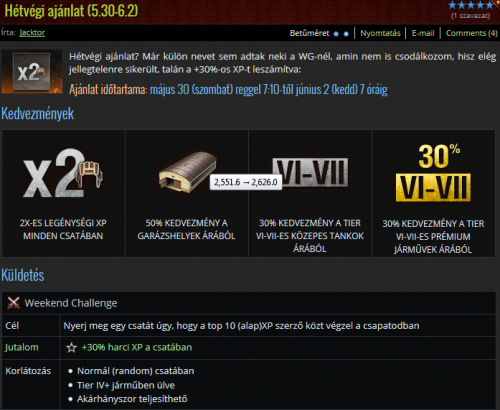Image resolution: width=500 pixels, height=410 pixels.
Task: Open author Jacktor's profile link
Action: (32, 33)
